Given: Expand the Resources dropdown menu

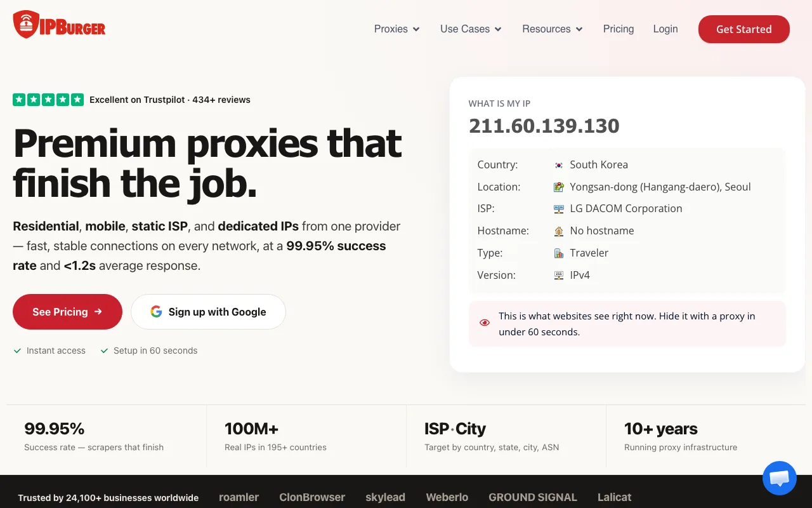Looking at the screenshot, I should (x=553, y=29).
